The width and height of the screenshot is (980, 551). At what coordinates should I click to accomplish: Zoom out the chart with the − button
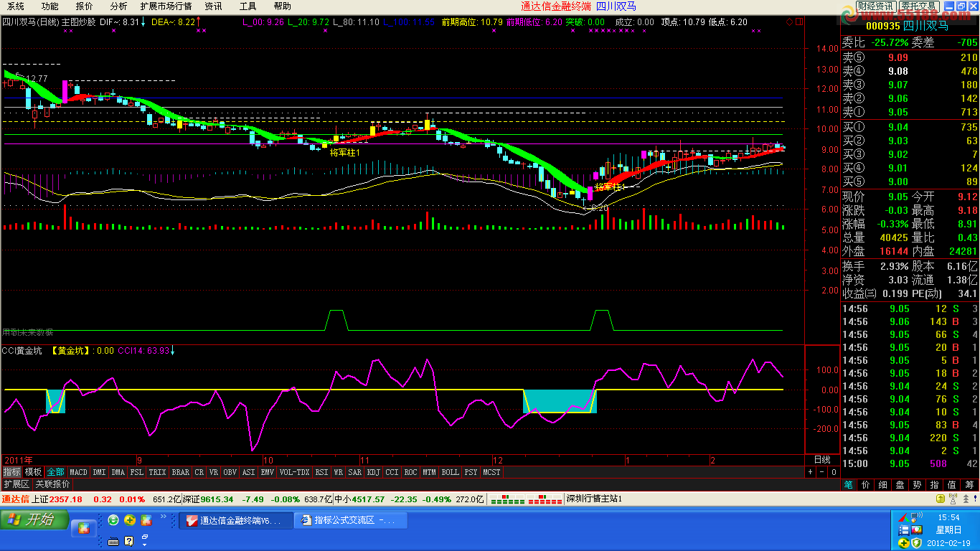821,472
